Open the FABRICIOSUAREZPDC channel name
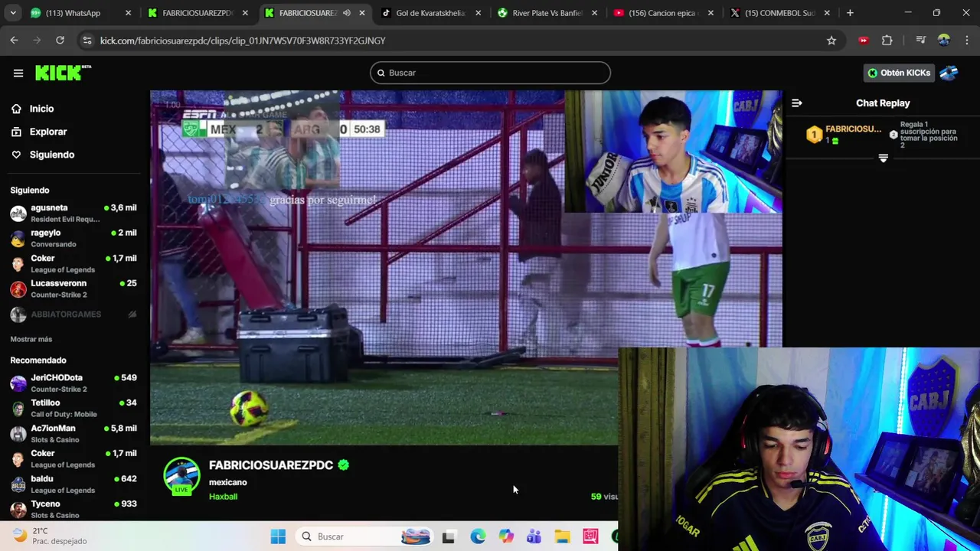 (x=271, y=465)
